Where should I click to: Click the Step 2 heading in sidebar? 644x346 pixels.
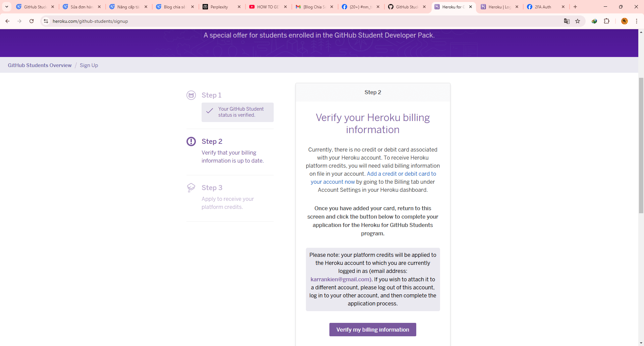point(212,141)
